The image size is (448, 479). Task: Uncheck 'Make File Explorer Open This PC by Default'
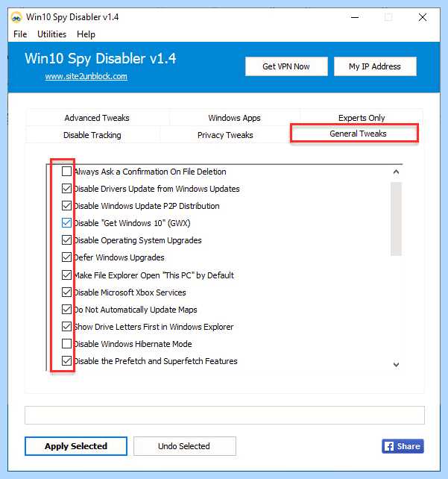[66, 275]
